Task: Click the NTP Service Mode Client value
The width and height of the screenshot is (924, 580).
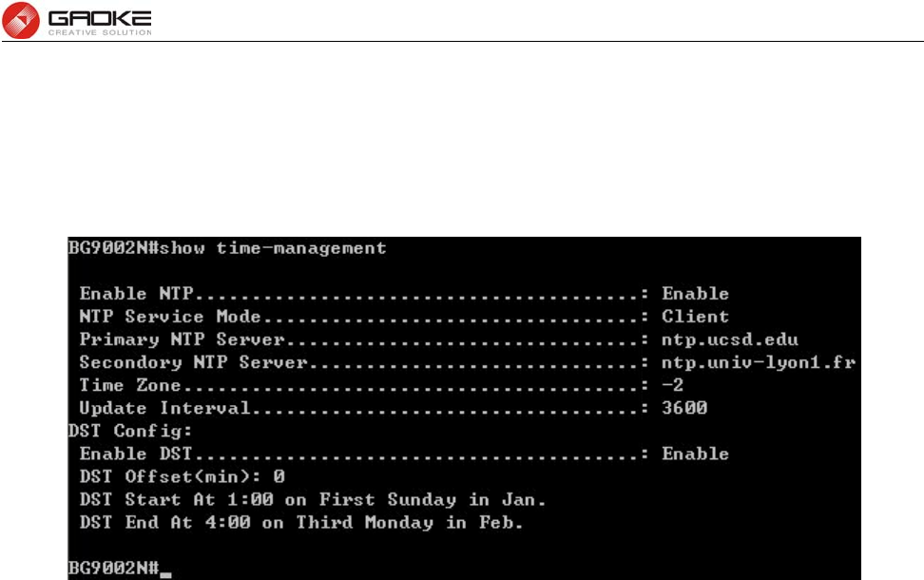Action: (x=695, y=317)
